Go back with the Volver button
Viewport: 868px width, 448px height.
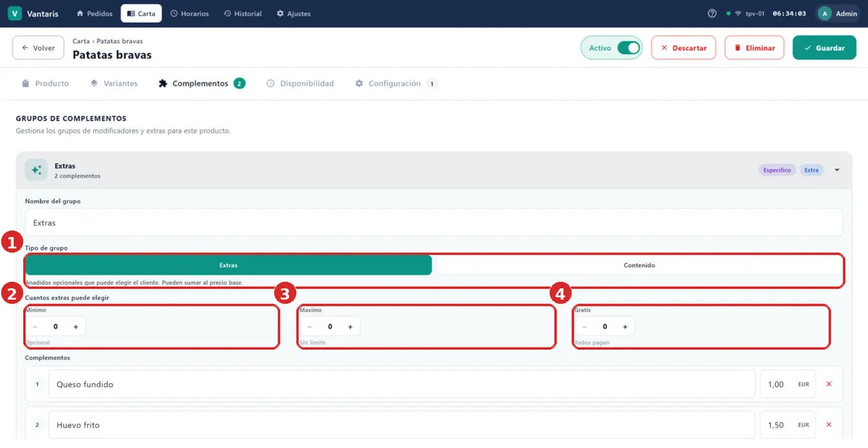38,48
